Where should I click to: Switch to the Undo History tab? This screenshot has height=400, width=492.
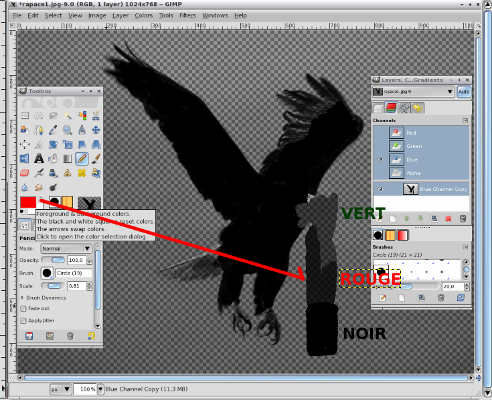pyautogui.click(x=417, y=108)
